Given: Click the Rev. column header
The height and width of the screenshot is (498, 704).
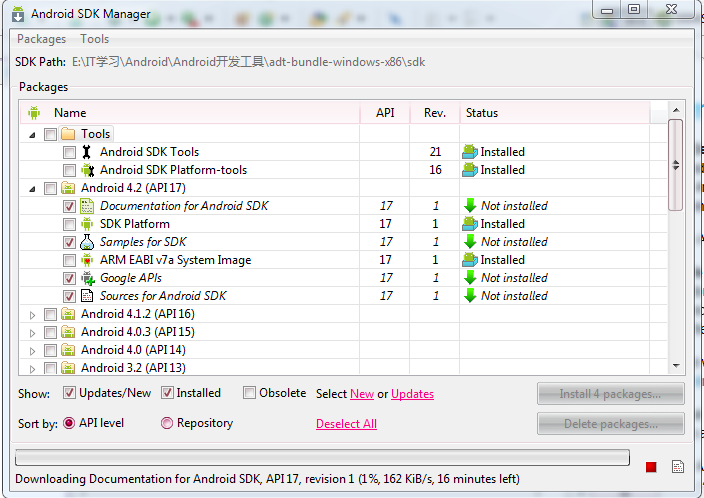Looking at the screenshot, I should 435,112.
